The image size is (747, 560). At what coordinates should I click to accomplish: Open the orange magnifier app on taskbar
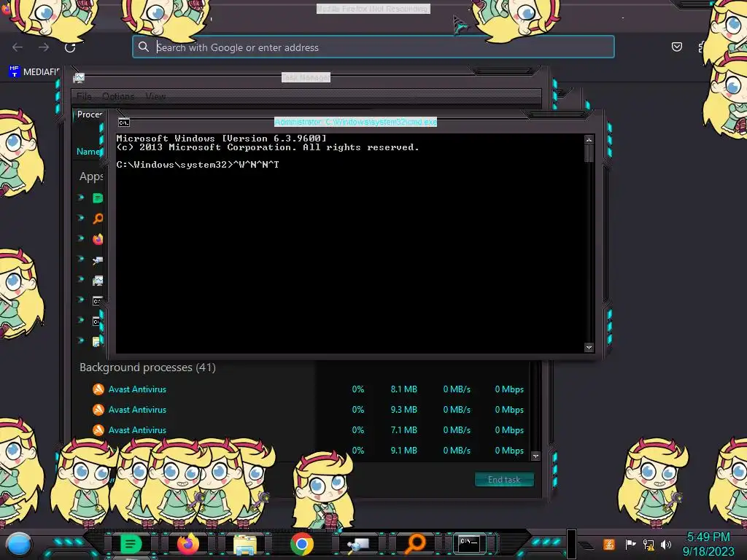415,544
